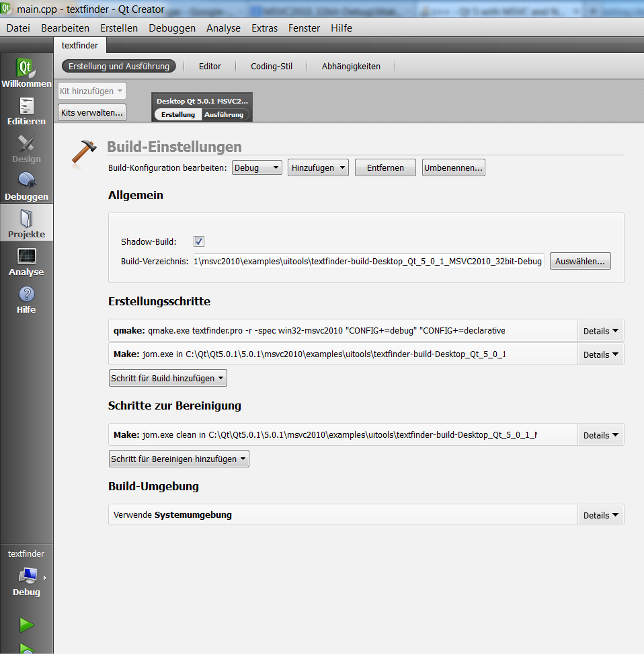Click the Build-Einstellungen hammer icon
Image resolution: width=644 pixels, height=655 pixels.
pyautogui.click(x=84, y=153)
